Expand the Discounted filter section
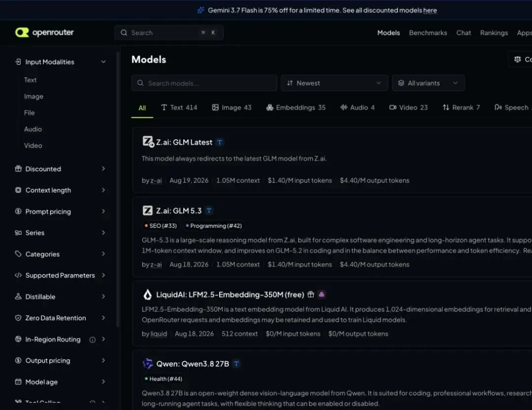Screen dimensions: 532x410 coord(103,168)
